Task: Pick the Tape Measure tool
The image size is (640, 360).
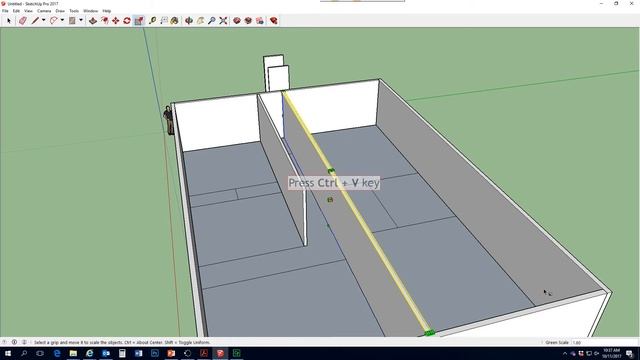Action: click(x=153, y=20)
